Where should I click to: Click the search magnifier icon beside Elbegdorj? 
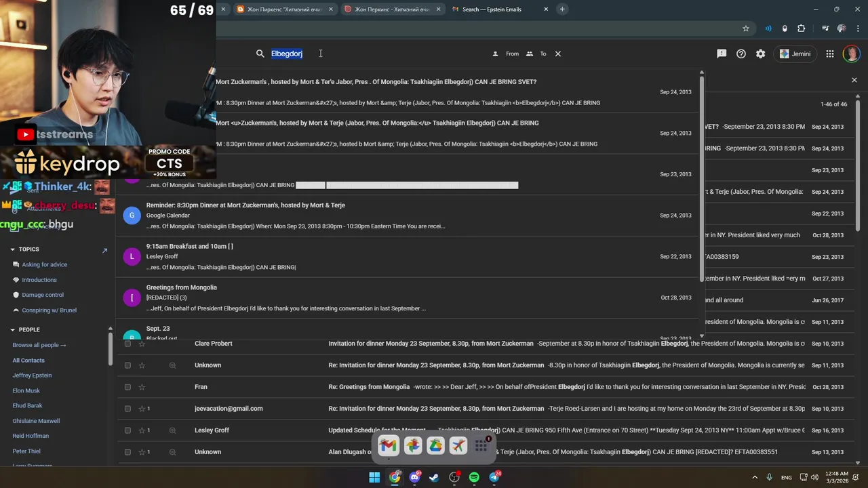coord(260,54)
